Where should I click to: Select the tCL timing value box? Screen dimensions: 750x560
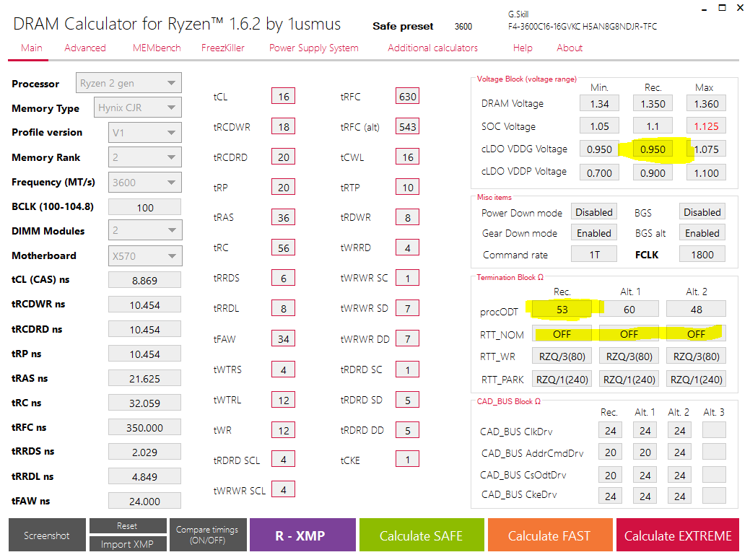tap(283, 97)
